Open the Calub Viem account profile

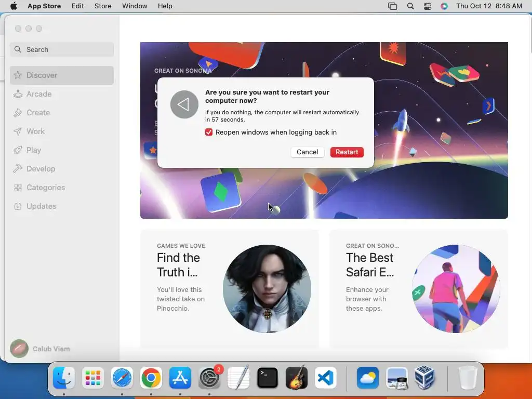point(40,349)
